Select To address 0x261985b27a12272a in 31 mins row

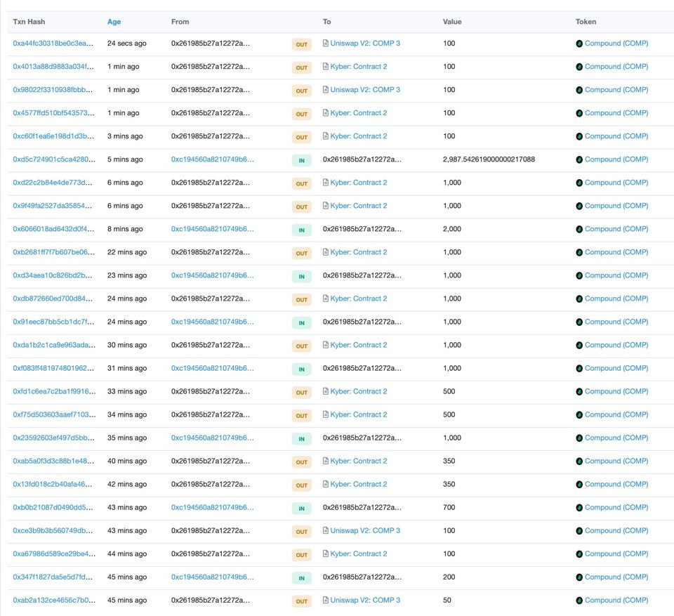[x=362, y=368]
